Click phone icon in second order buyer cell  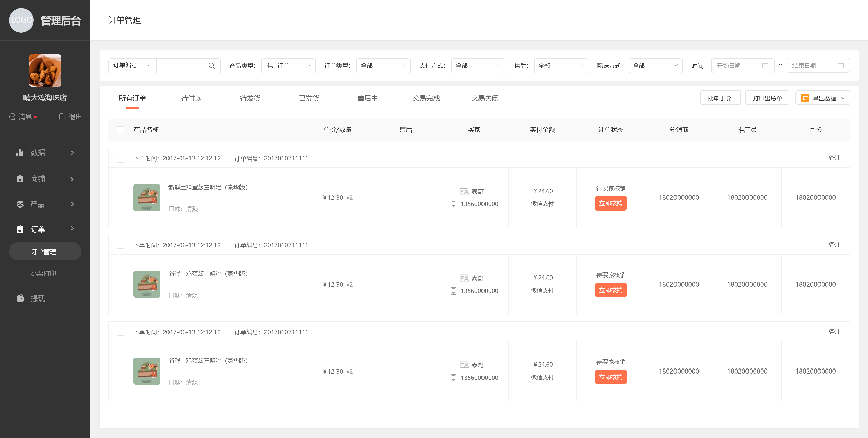point(453,291)
